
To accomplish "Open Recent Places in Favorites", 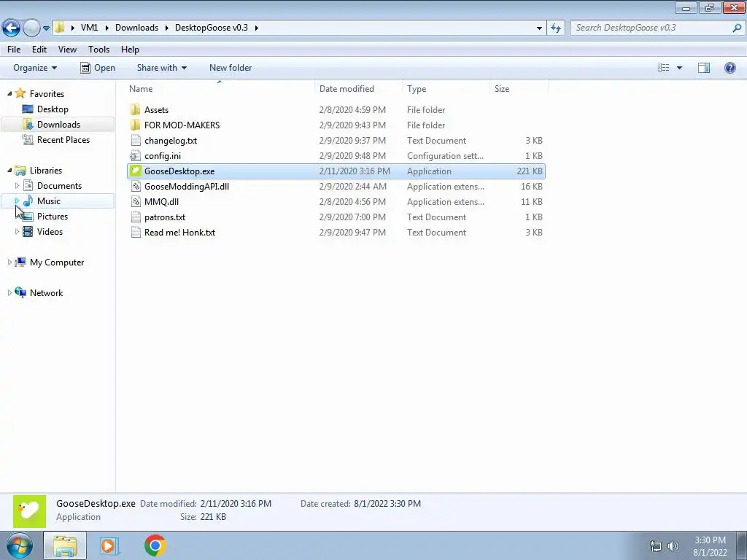I will pos(63,139).
